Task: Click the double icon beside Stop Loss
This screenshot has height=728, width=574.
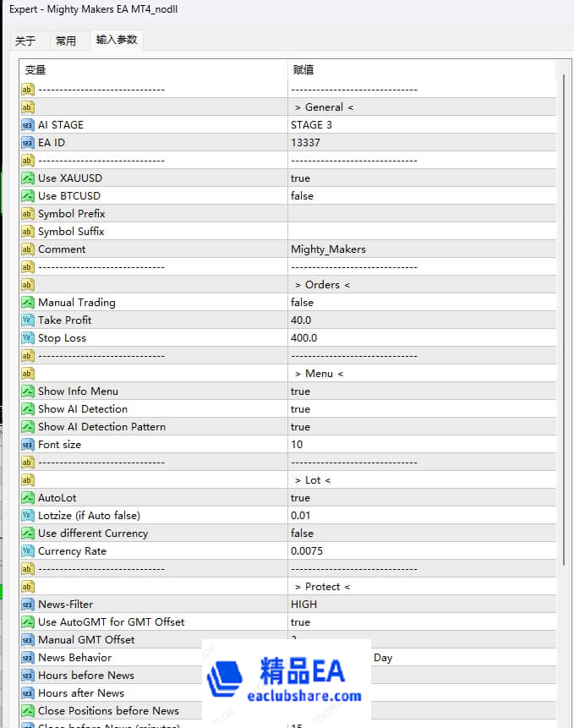Action: point(27,338)
